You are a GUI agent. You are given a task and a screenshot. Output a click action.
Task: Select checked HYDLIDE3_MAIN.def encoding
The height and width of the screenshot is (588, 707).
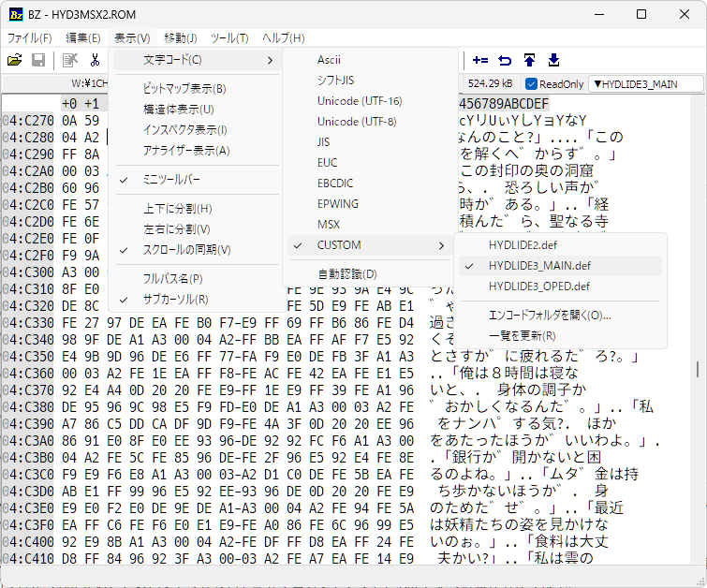560,266
